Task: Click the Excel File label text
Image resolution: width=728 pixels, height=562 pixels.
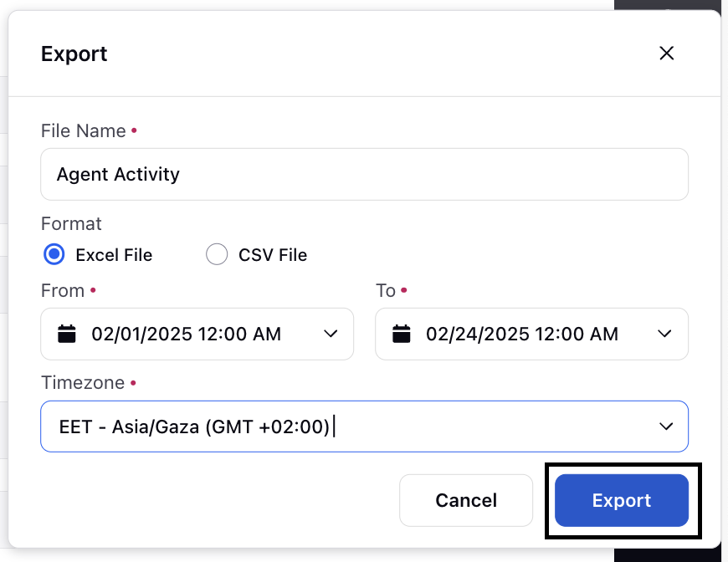Action: click(x=114, y=255)
